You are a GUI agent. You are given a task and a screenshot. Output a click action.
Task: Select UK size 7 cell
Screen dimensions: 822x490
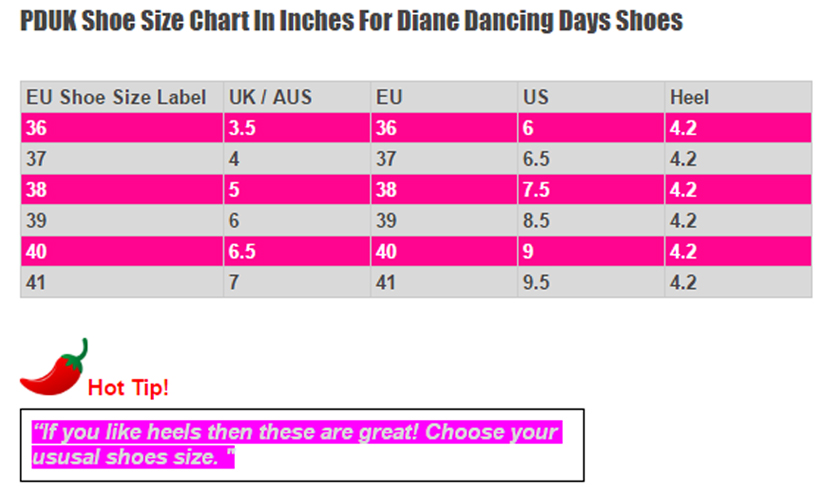(x=297, y=282)
